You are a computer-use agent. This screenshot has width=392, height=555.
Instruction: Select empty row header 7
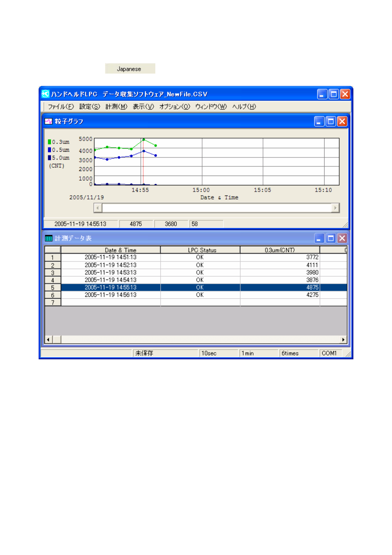point(53,302)
